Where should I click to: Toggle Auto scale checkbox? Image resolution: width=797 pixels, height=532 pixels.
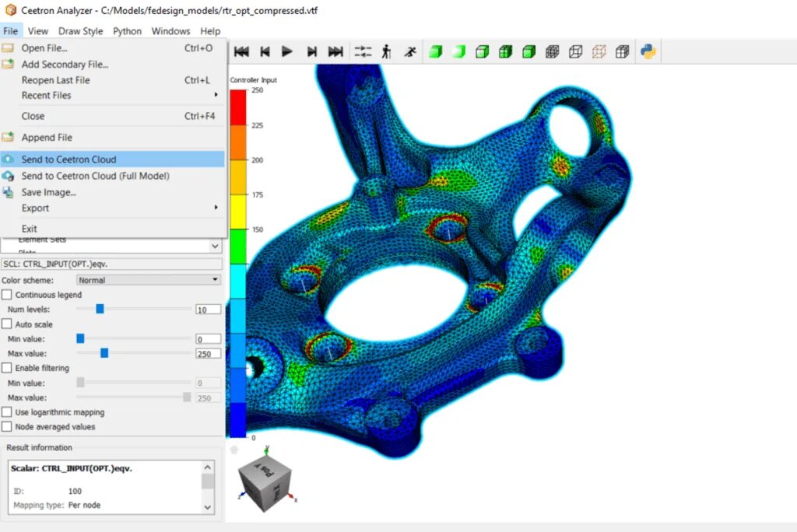coord(6,324)
